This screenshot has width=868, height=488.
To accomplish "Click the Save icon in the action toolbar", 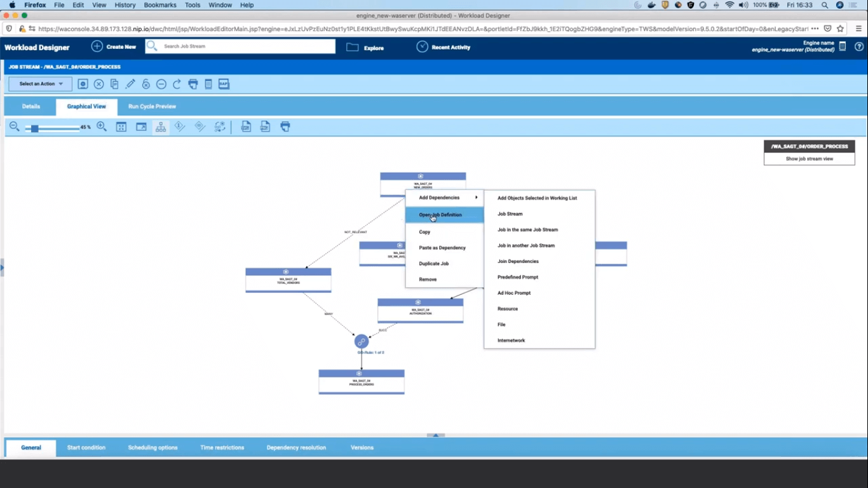I will tap(83, 84).
